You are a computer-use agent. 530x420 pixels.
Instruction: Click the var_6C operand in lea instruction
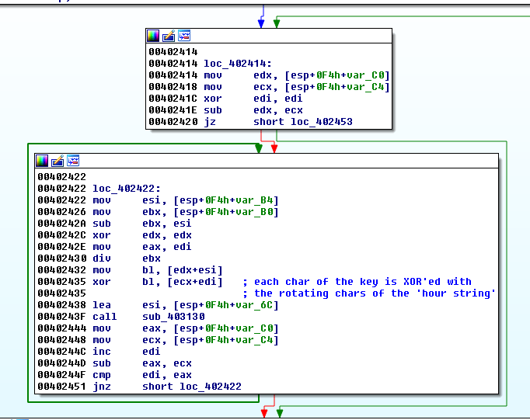click(x=259, y=305)
